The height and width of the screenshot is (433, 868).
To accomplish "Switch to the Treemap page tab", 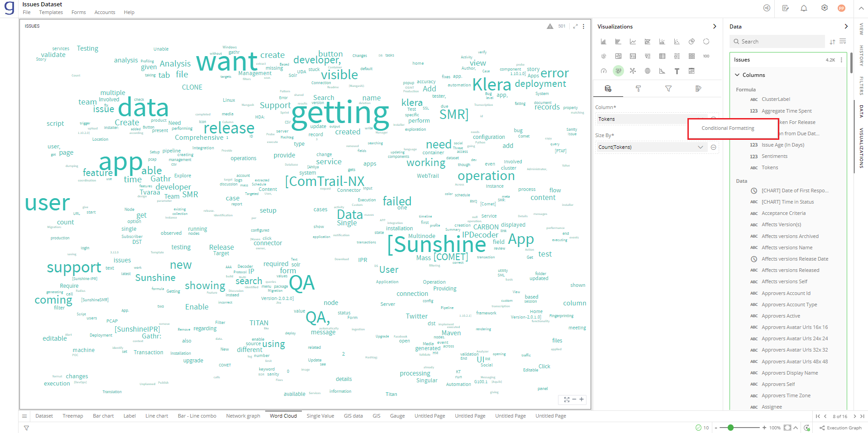I will click(x=73, y=416).
